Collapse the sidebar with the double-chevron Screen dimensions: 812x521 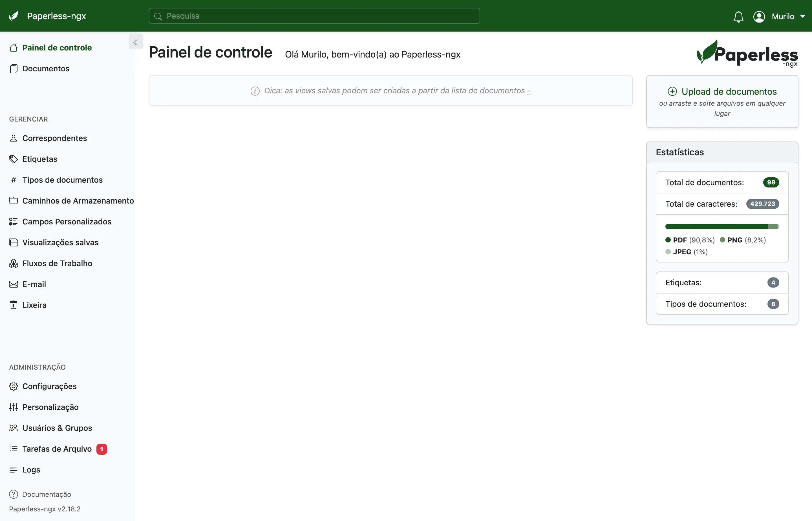tap(135, 42)
